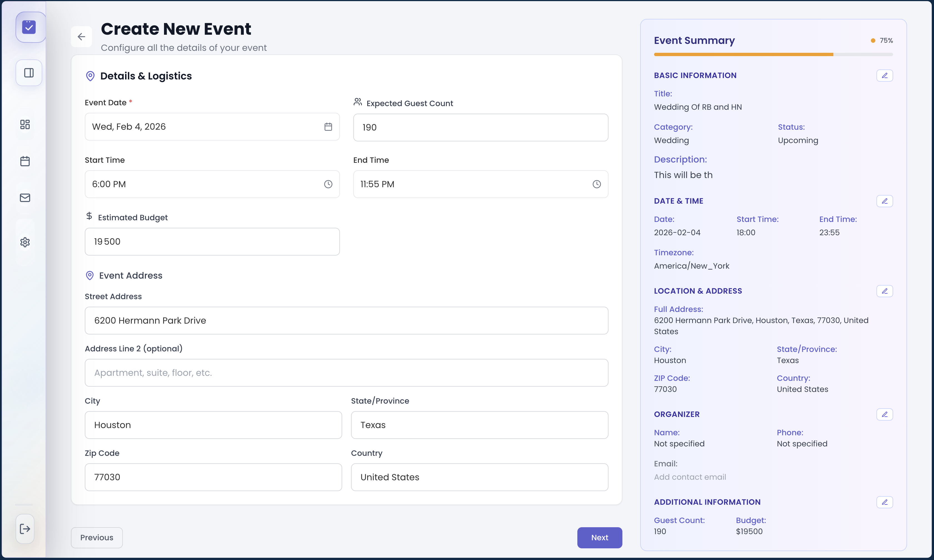Viewport: 934px width, 560px height.
Task: Open the Start Time clock icon
Action: 328,184
